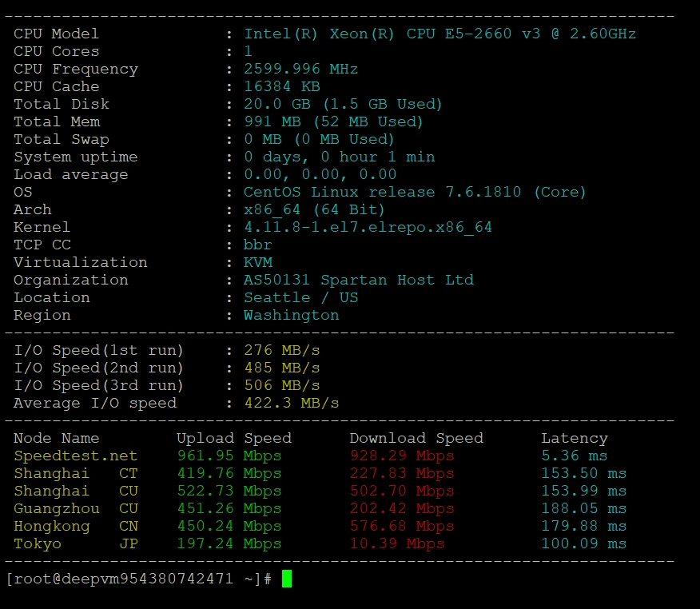Click the I/O Speed 1st run value
Viewport: 700px width, 609px height.
(282, 351)
